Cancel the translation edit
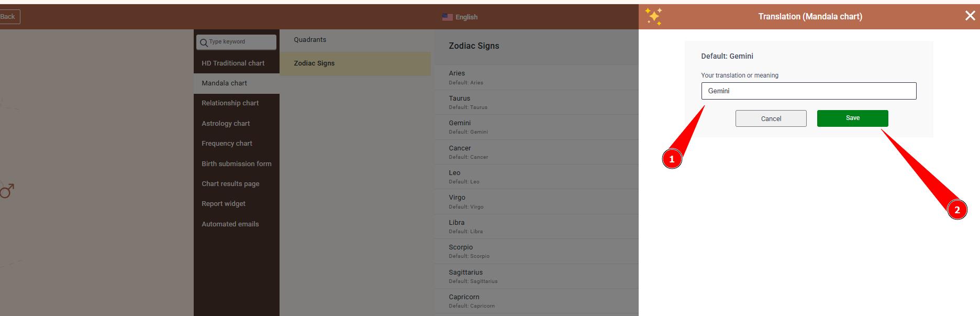The height and width of the screenshot is (316, 980). (x=771, y=118)
